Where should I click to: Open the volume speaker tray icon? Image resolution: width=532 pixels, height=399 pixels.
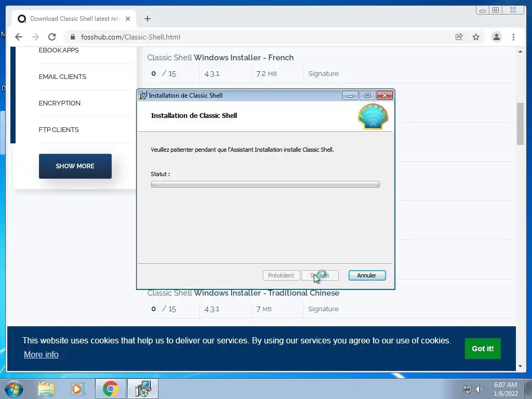(x=480, y=389)
